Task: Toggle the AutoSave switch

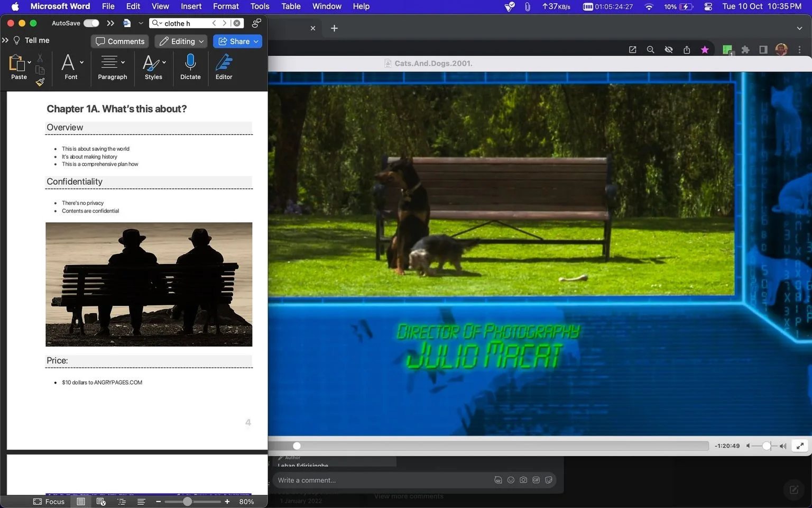Action: click(x=91, y=23)
